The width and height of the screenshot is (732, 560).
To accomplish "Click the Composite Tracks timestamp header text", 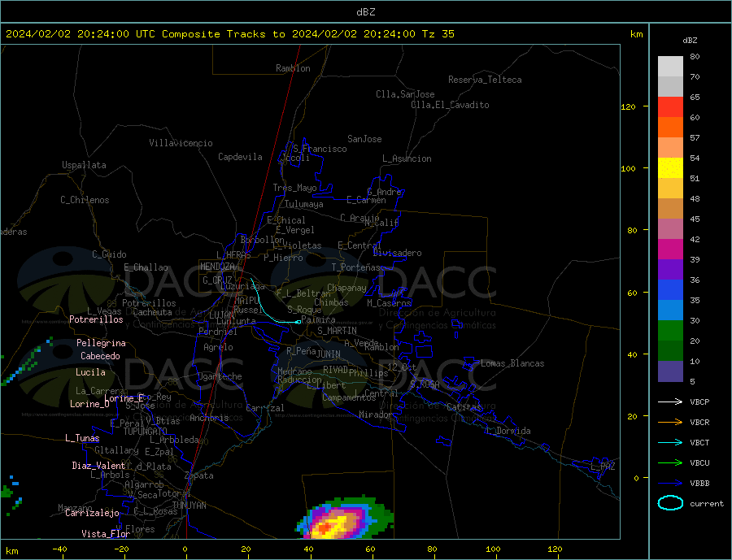I will [x=229, y=34].
